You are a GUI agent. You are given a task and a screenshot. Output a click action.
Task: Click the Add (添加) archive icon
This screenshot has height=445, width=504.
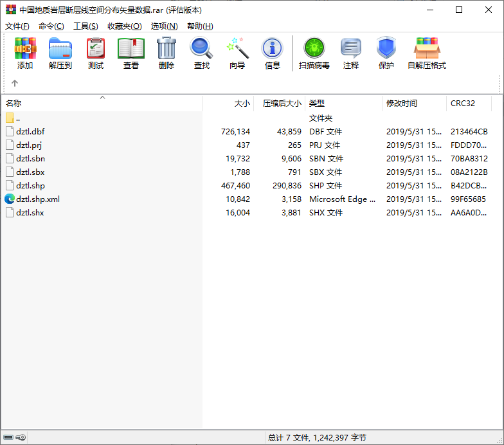pyautogui.click(x=25, y=48)
